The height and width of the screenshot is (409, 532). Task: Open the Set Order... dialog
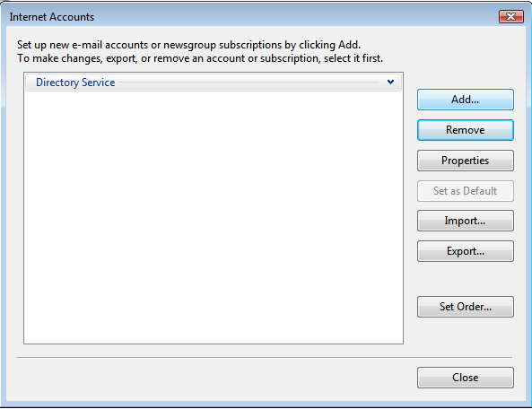point(465,307)
